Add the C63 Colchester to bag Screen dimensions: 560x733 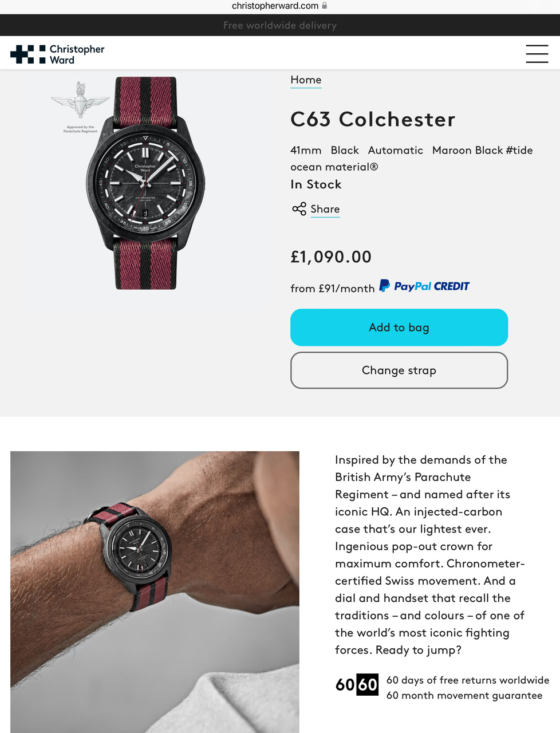tap(399, 327)
